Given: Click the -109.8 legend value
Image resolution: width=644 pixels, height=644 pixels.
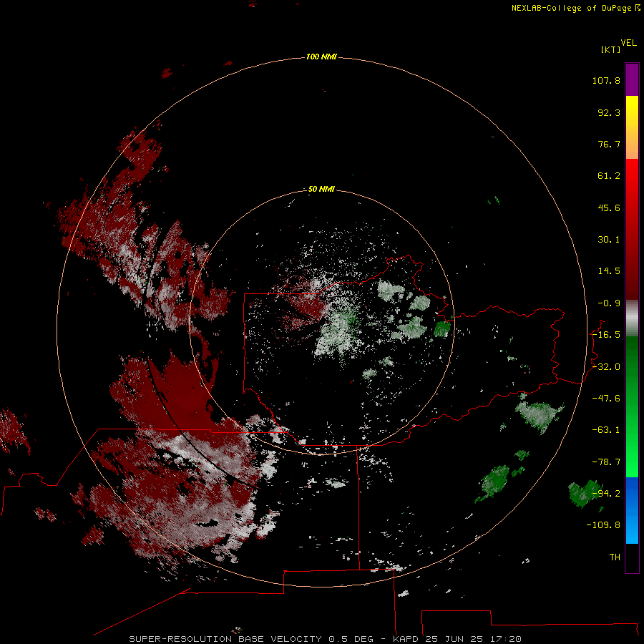Looking at the screenshot, I should pos(603,525).
